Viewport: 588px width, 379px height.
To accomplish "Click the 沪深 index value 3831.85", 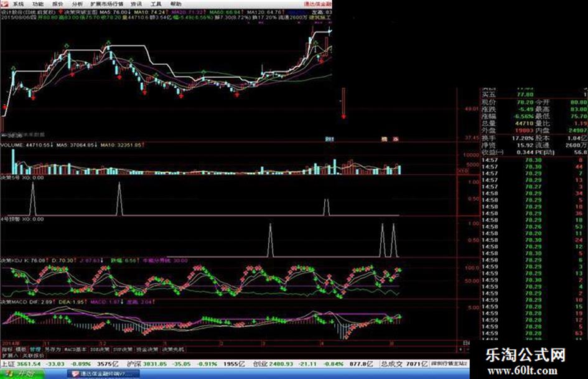I will [x=154, y=363].
